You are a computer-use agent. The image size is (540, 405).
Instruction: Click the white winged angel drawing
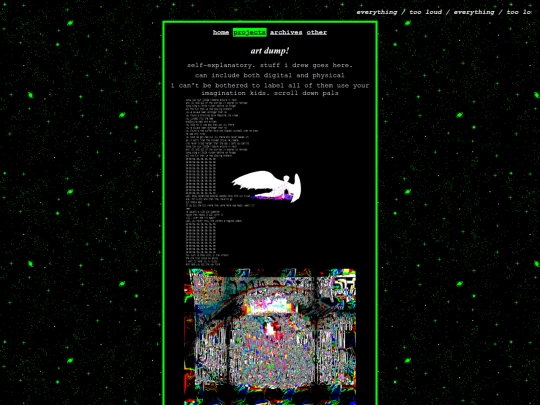[267, 186]
